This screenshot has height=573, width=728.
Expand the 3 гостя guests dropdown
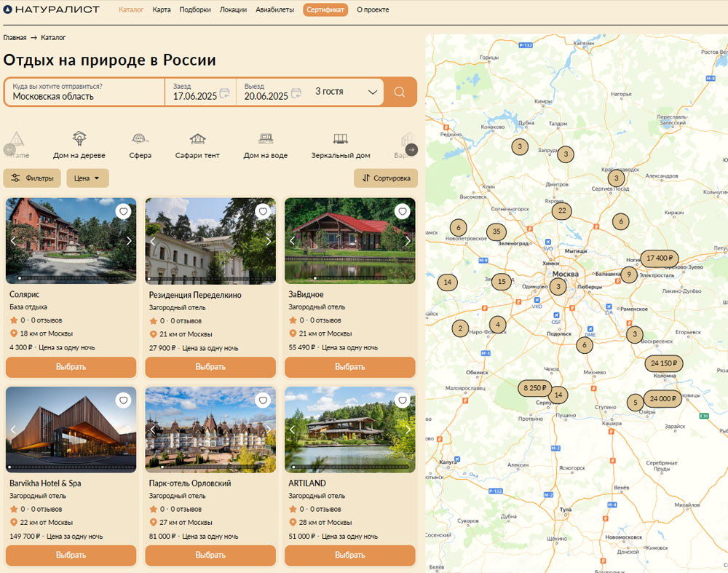click(x=346, y=92)
